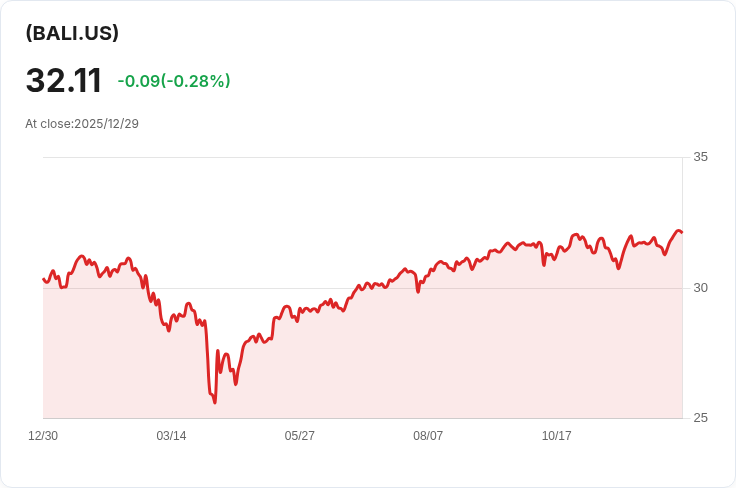Screen dimensions: 736x488
Task: Click the (BALI.US) ticker title
Action: (72, 33)
